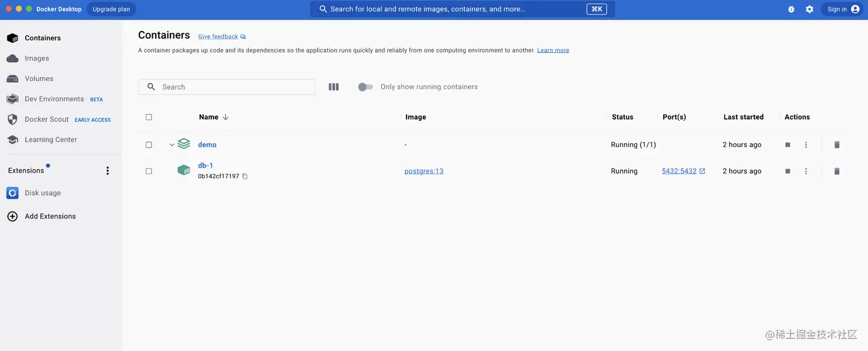Delete the db-1 container
This screenshot has height=351, width=868.
click(x=837, y=171)
